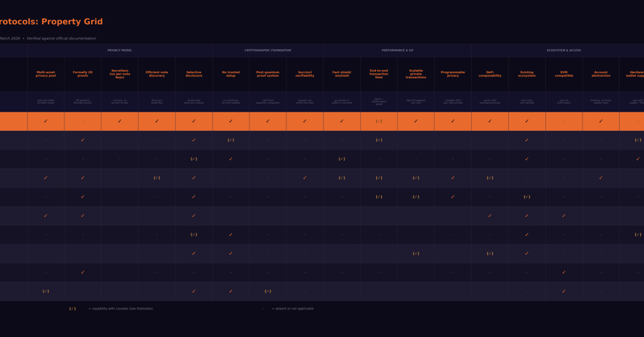
Task: Click the orange row's caveat mark under End-to-end transaction time
Action: pyautogui.click(x=378, y=121)
